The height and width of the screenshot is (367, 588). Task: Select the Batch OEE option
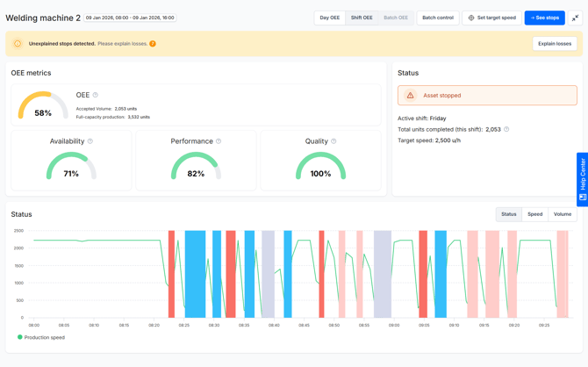(x=396, y=18)
